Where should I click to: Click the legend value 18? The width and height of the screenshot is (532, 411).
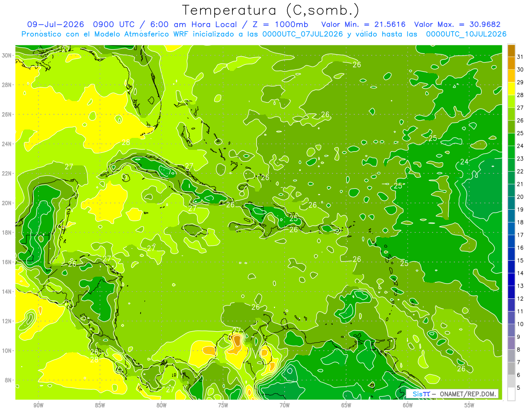coord(520,222)
